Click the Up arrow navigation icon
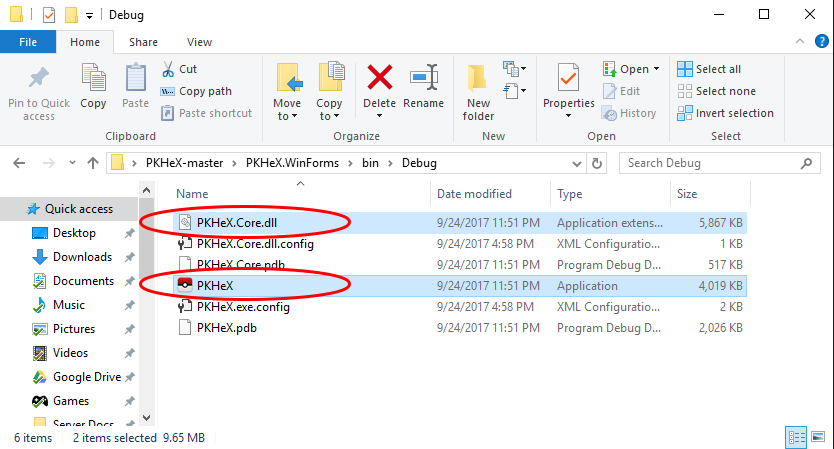This screenshot has height=449, width=834. tap(92, 163)
